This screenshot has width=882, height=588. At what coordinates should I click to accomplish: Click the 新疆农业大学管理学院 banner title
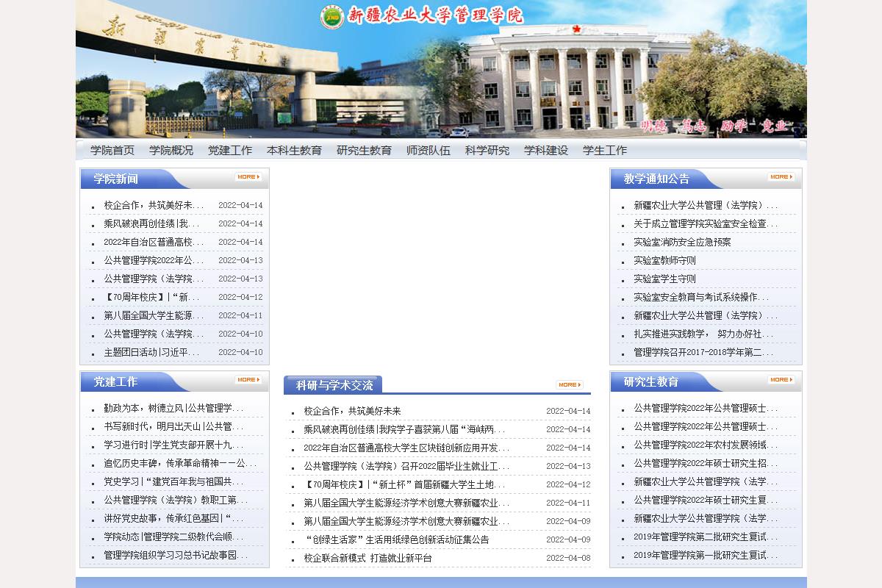(x=435, y=15)
